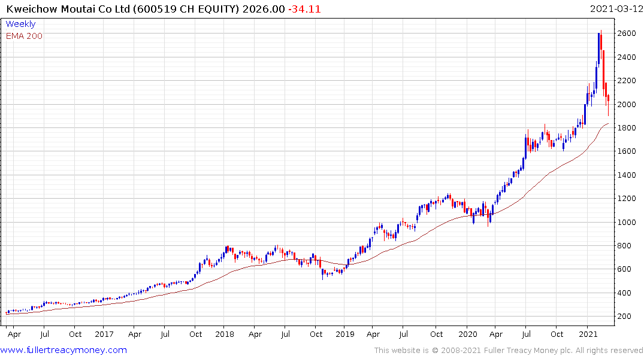Click the copyright Fuller Treacy Money notice
644x359 pixels.
(x=509, y=351)
